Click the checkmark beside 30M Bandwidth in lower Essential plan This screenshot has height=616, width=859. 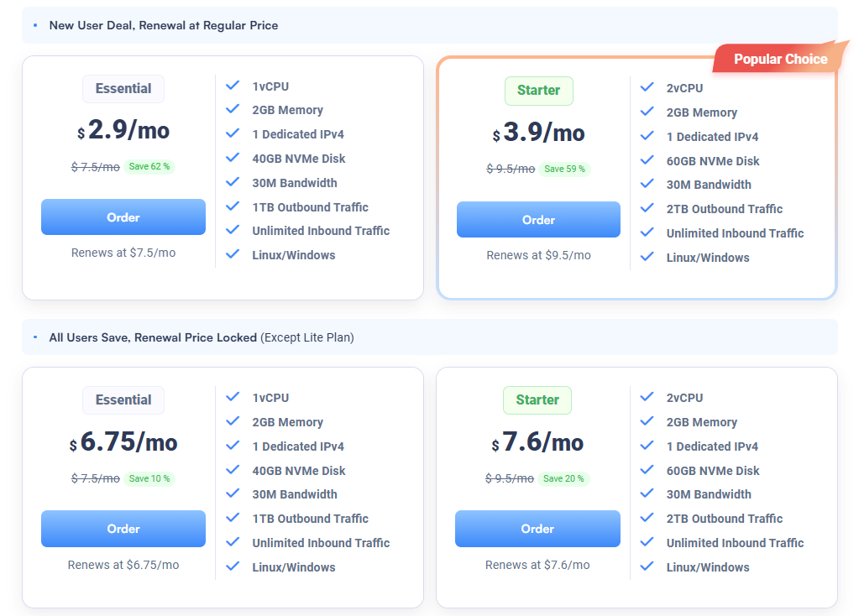click(x=233, y=494)
